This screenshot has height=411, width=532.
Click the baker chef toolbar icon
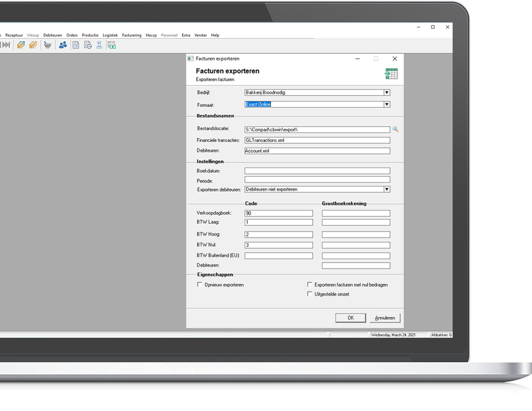coord(99,45)
